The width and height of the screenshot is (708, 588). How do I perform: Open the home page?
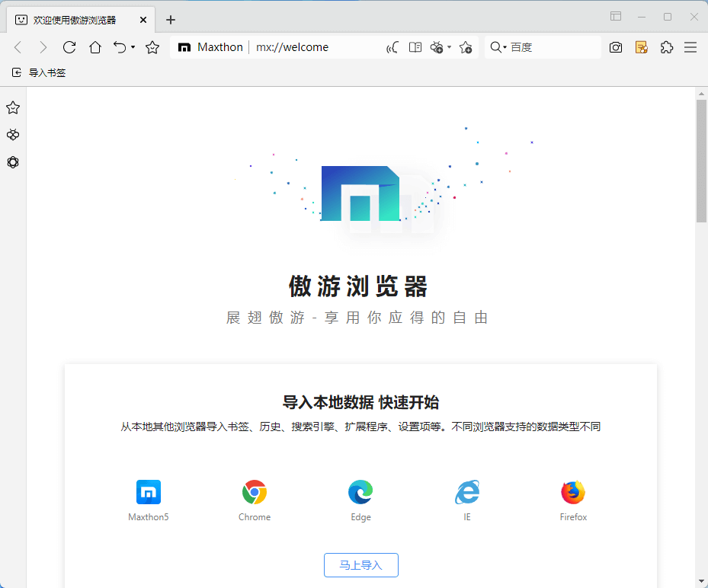point(95,47)
